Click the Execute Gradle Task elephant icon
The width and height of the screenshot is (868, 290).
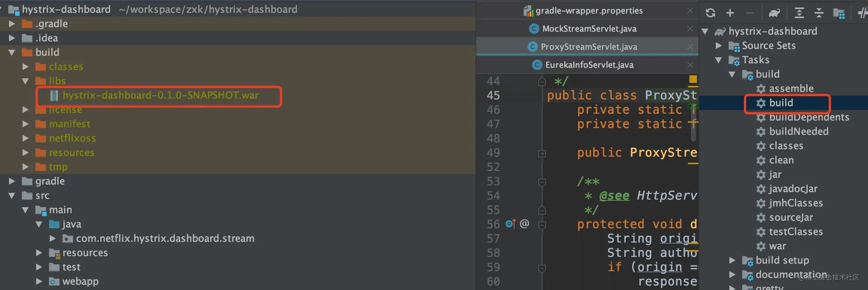pos(774,13)
